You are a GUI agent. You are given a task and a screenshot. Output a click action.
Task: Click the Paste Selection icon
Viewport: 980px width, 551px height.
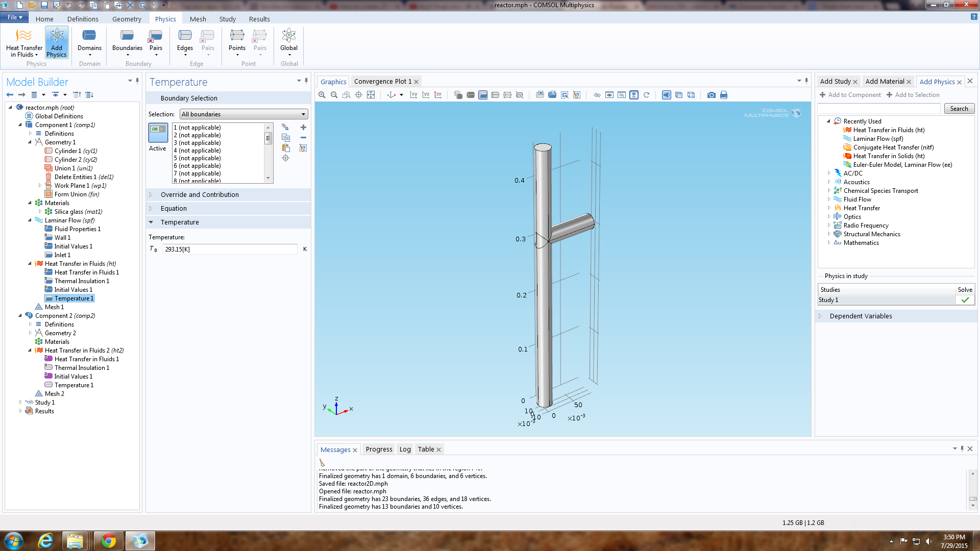pyautogui.click(x=286, y=148)
